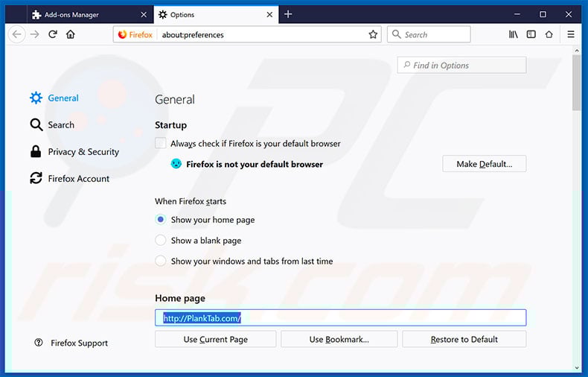Image resolution: width=588 pixels, height=377 pixels.
Task: Click the toolbar Search box
Action: pos(429,34)
